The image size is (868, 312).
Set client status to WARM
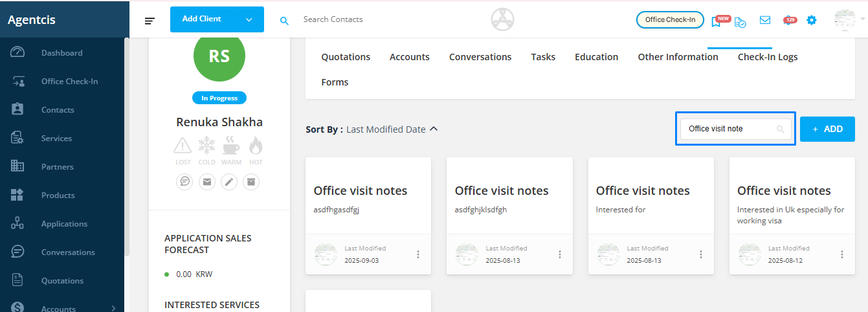pyautogui.click(x=231, y=151)
